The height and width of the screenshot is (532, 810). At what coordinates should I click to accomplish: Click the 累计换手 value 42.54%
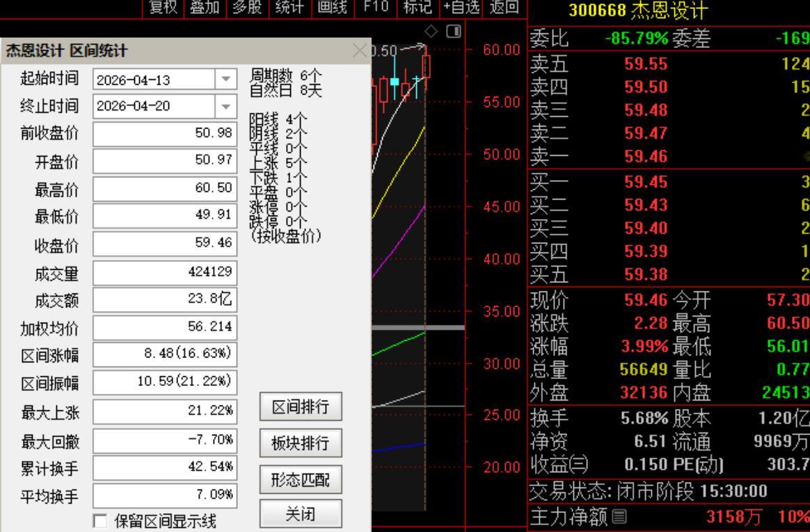165,467
